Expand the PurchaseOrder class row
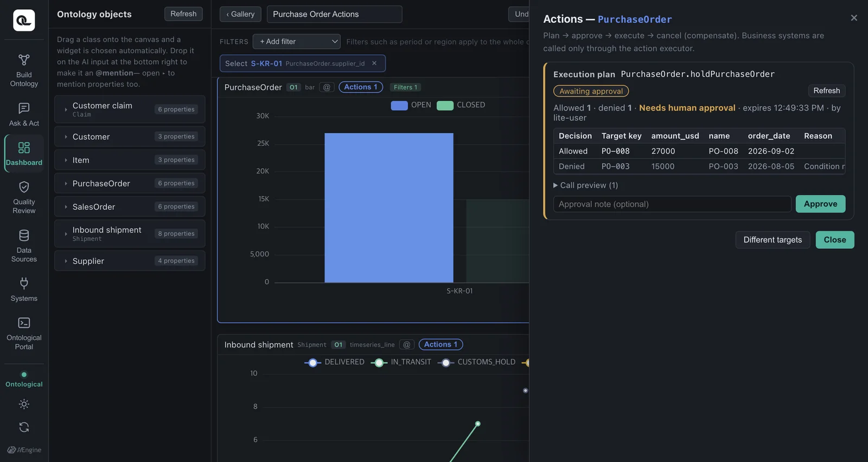868x462 pixels. [x=130, y=183]
